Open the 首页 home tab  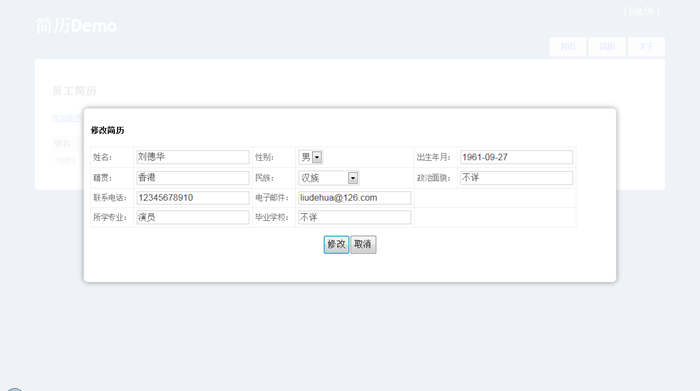click(568, 47)
